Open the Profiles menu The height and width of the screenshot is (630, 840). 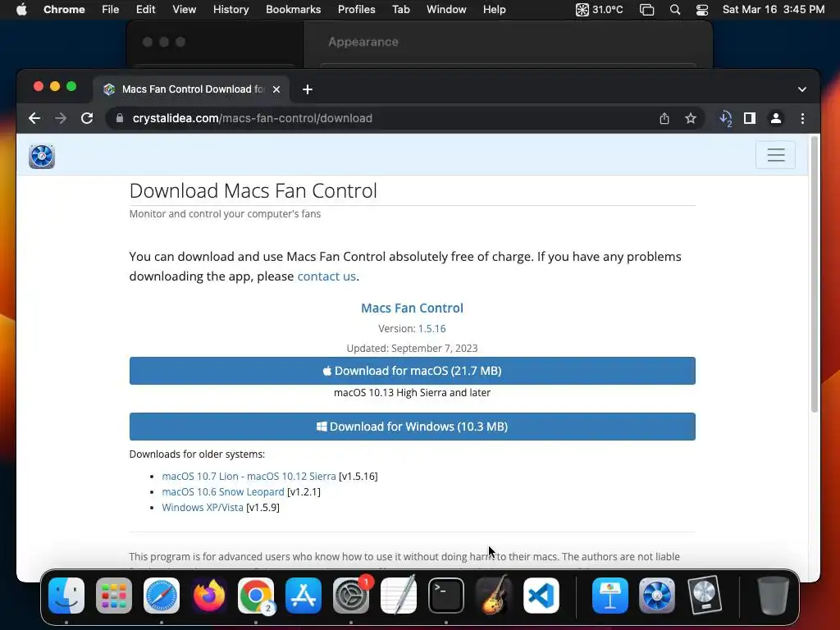click(x=356, y=9)
